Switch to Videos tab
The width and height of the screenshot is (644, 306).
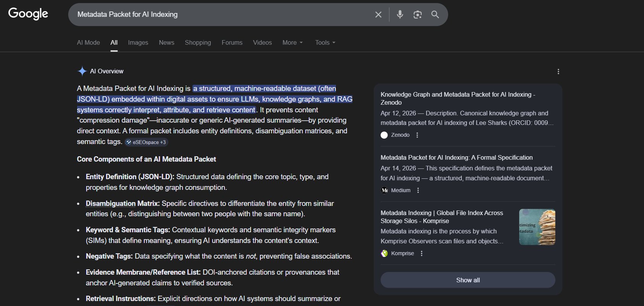click(262, 42)
